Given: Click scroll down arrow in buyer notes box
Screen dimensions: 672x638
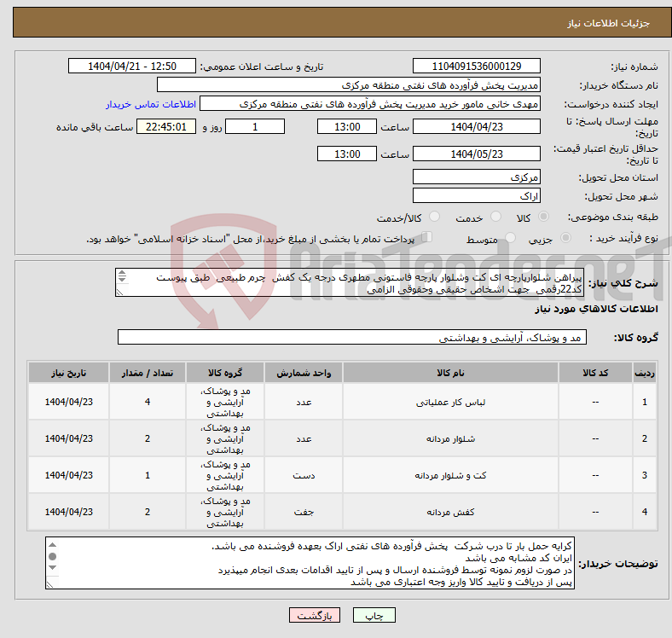Looking at the screenshot, I should click(x=52, y=568).
